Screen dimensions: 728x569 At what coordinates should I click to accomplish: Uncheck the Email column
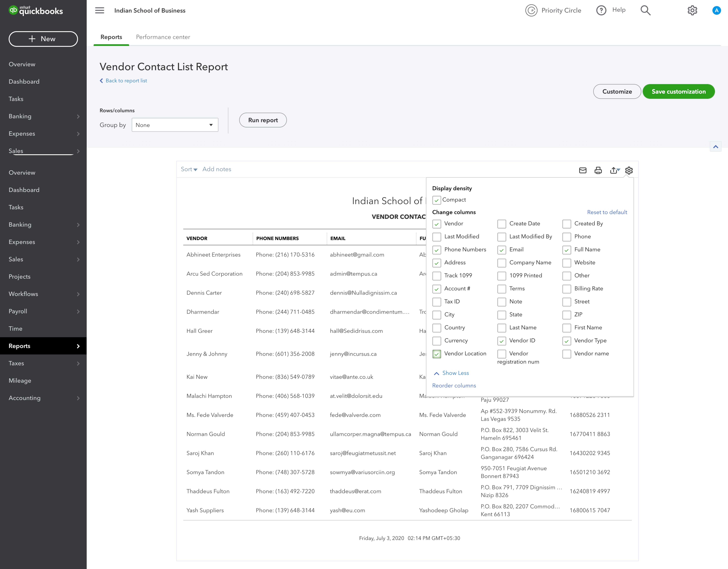(502, 250)
